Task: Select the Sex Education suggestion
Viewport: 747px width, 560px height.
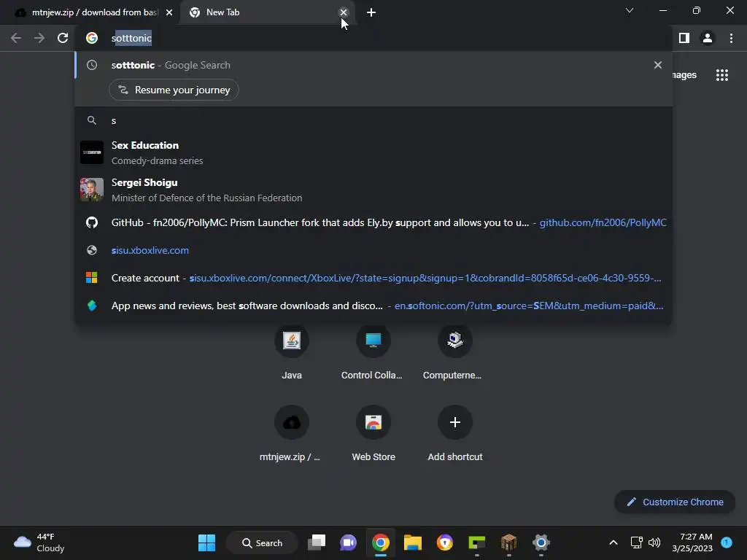Action: pyautogui.click(x=373, y=153)
